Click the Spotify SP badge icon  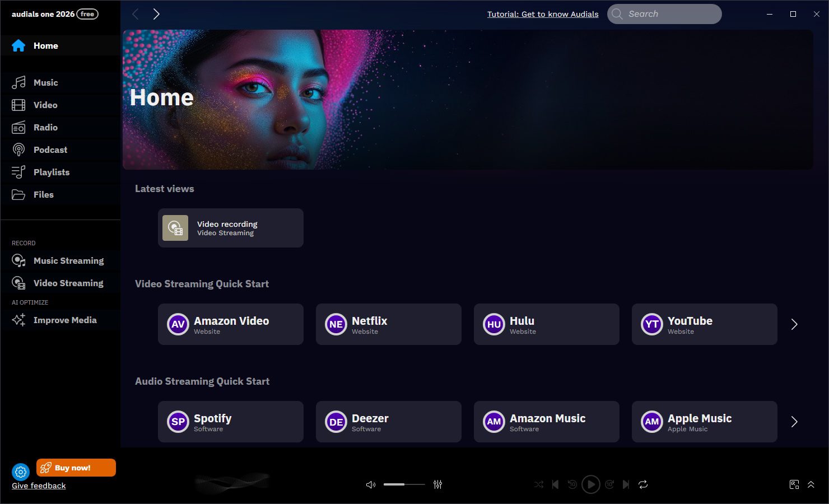178,422
